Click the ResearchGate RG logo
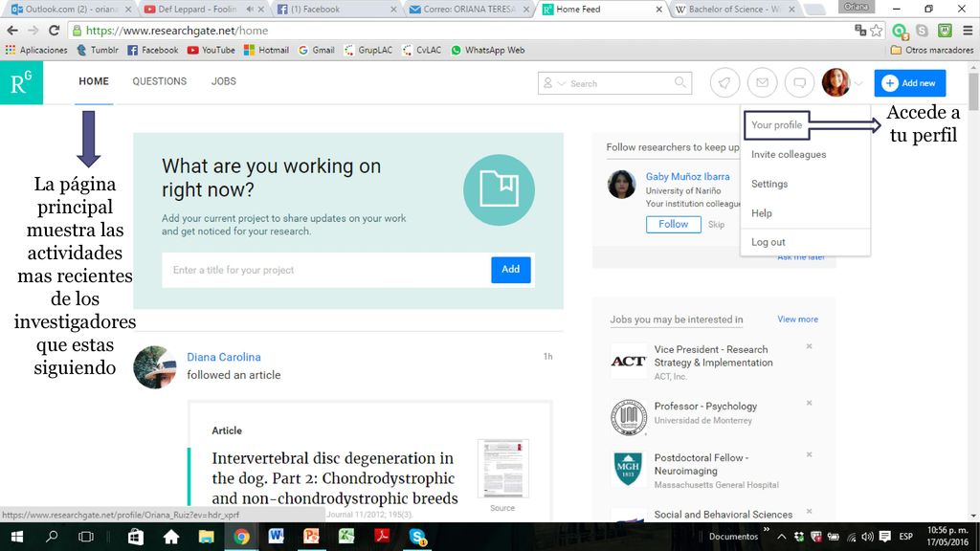Image resolution: width=980 pixels, height=551 pixels. pos(21,82)
